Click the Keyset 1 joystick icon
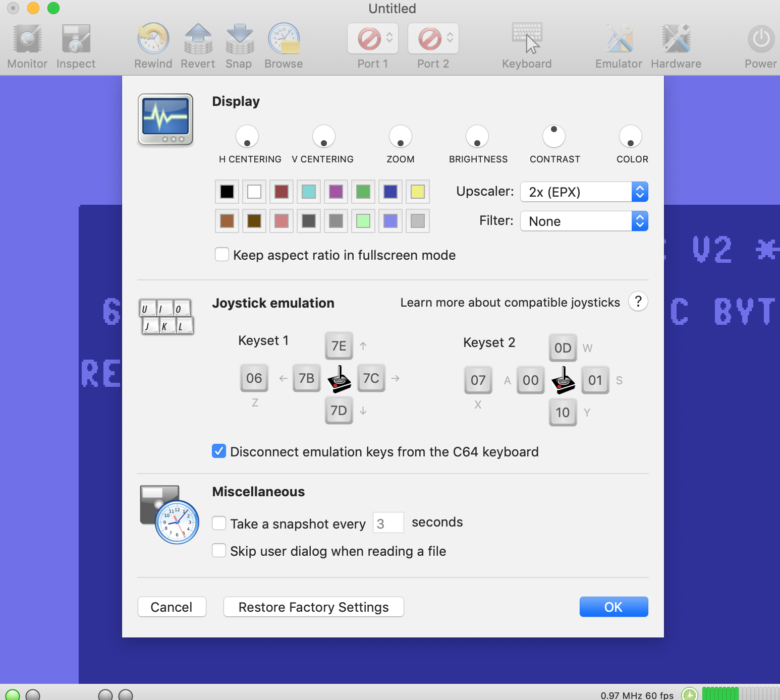This screenshot has height=700, width=780. [339, 379]
